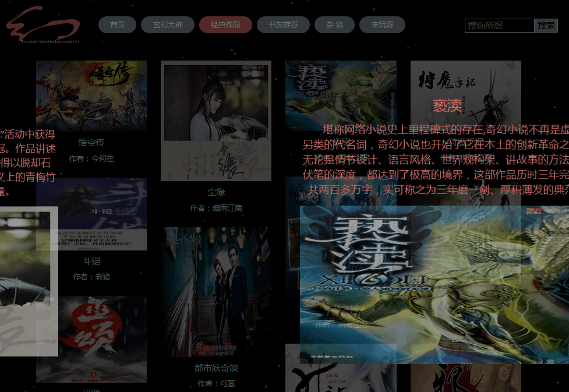Image resolution: width=569 pixels, height=392 pixels.
Task: Click the red 亵渎 title in the overlay
Action: point(447,107)
